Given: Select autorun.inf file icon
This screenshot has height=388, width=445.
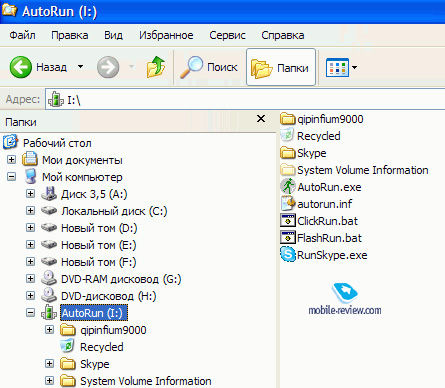Looking at the screenshot, I should pyautogui.click(x=288, y=203).
